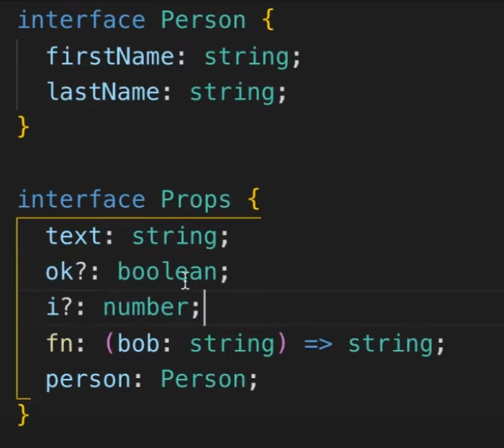The width and height of the screenshot is (504, 448).
Task: Click the interface keyword before Person
Action: [x=81, y=20]
